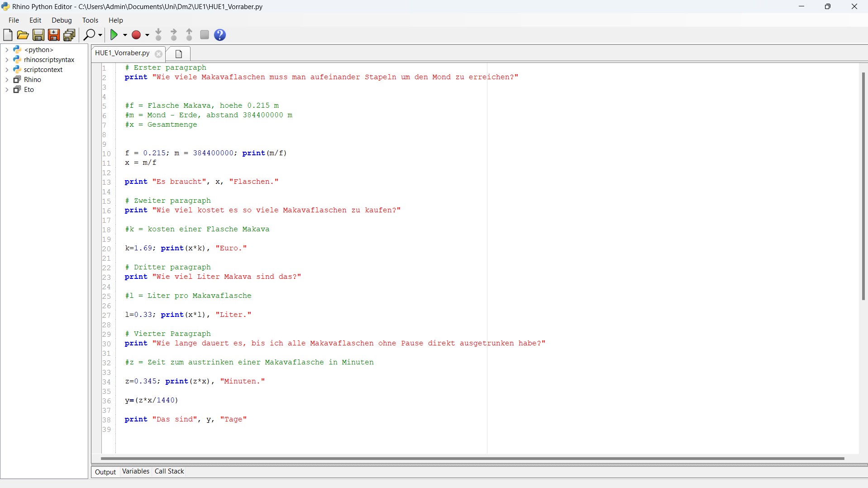Click the stop execution square
Viewport: 868px width, 488px height.
coord(204,35)
